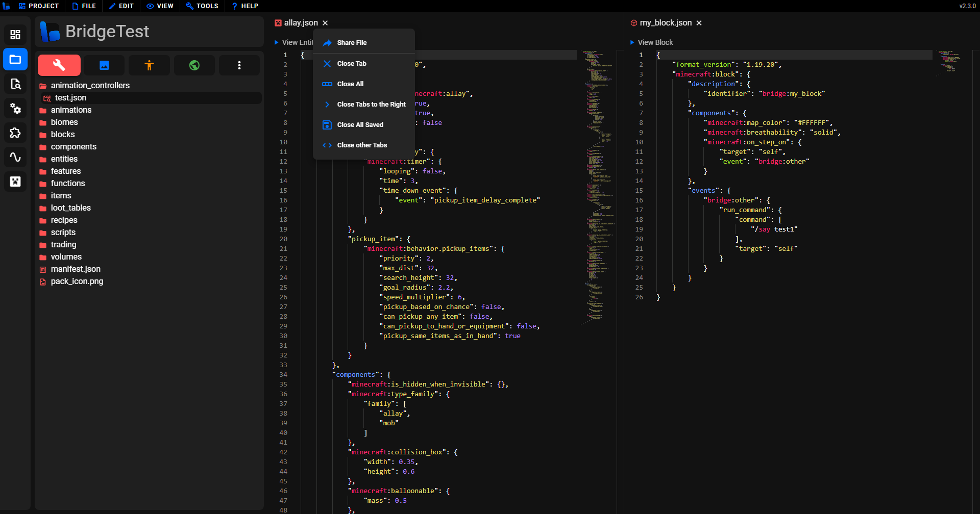The height and width of the screenshot is (514, 980).
Task: Choose Close Tab from context menu
Action: click(364, 64)
